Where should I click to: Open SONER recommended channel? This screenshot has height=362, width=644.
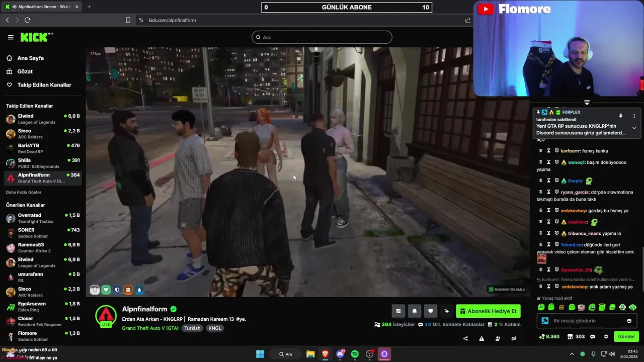pos(42,233)
